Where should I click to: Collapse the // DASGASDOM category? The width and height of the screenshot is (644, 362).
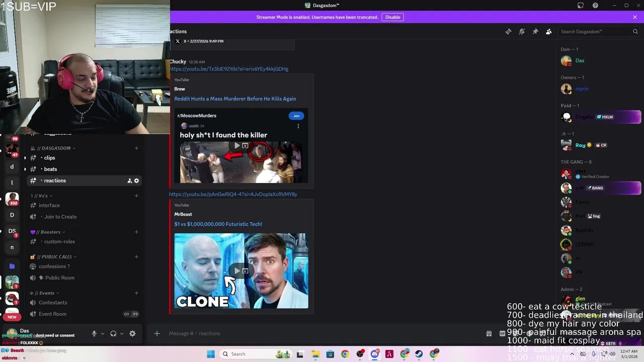(53, 148)
